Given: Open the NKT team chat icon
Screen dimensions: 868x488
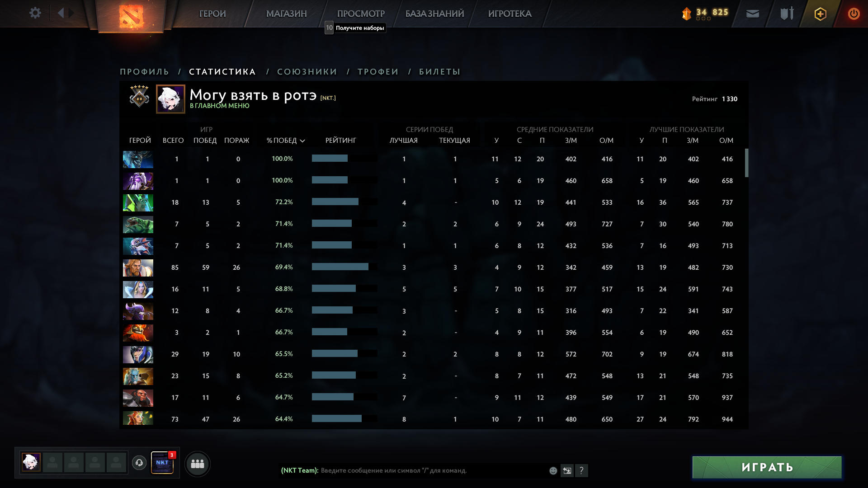Looking at the screenshot, I should 162,463.
